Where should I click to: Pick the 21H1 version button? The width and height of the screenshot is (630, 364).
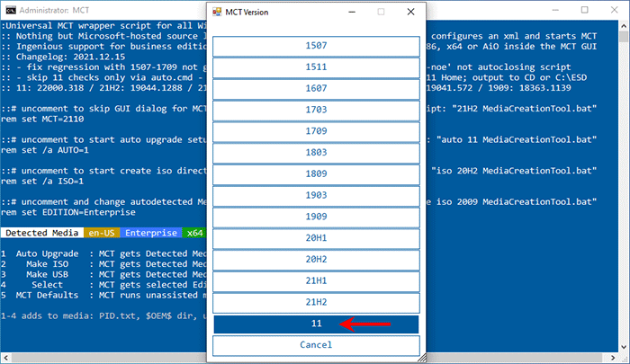[x=316, y=281]
